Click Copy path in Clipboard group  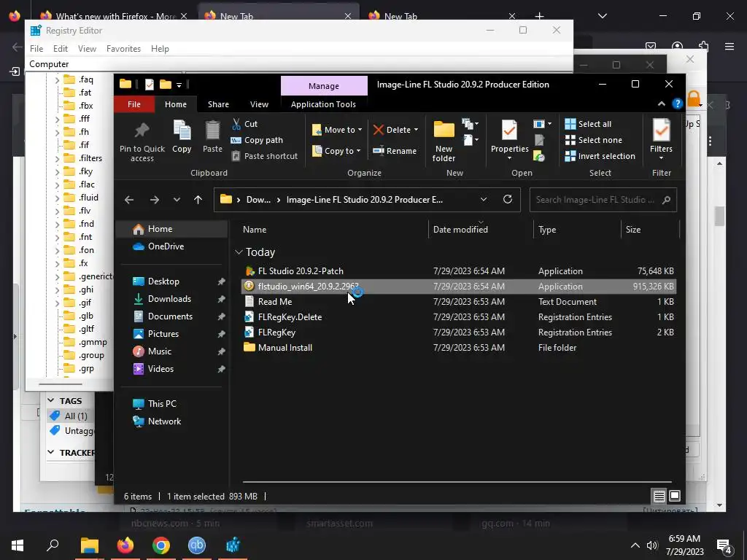pos(257,140)
